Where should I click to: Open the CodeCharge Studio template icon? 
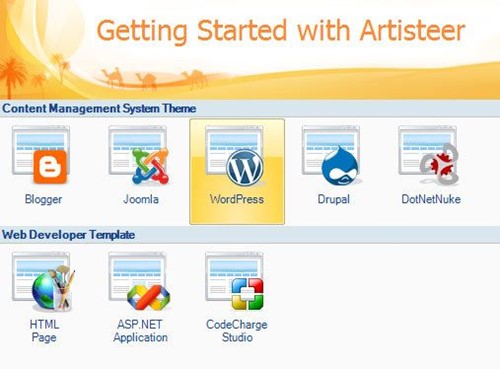point(235,282)
